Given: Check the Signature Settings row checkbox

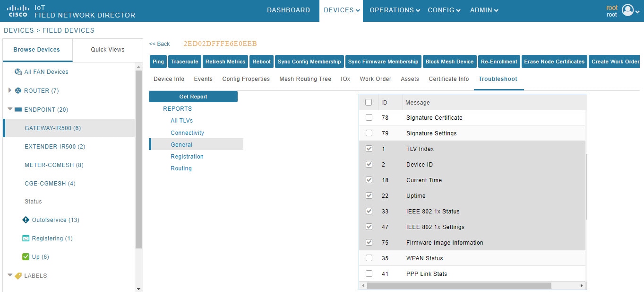Looking at the screenshot, I should [369, 133].
